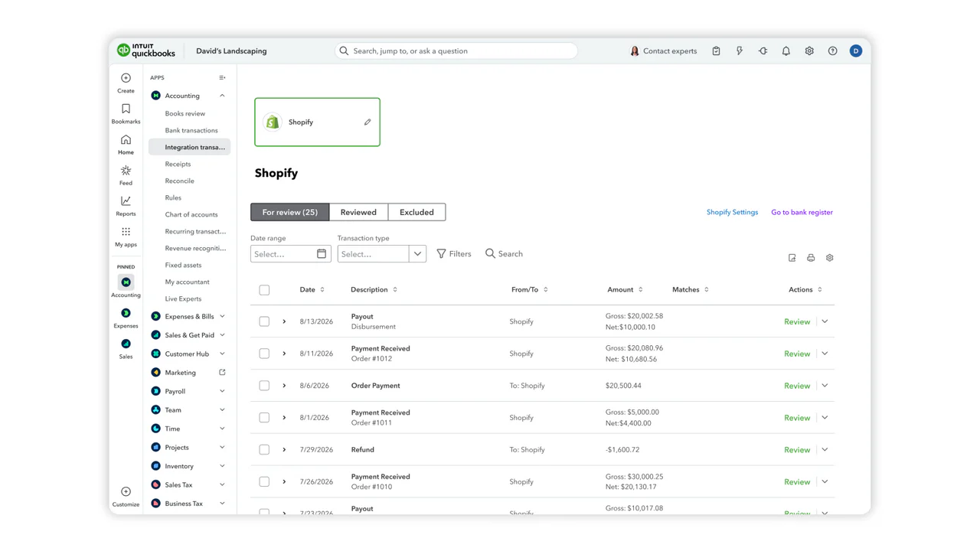Export transactions using the export icon
Viewport: 980px width, 551px height.
tap(792, 258)
